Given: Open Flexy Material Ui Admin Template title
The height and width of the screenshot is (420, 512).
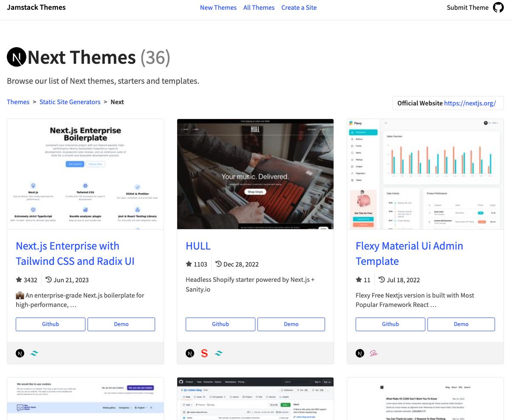Looking at the screenshot, I should coord(409,253).
